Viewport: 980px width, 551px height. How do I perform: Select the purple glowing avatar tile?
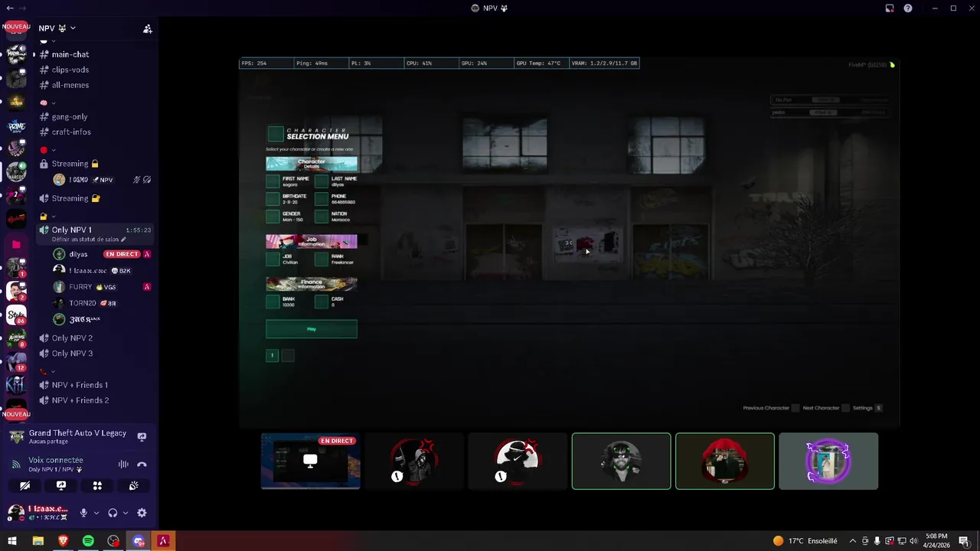point(828,461)
